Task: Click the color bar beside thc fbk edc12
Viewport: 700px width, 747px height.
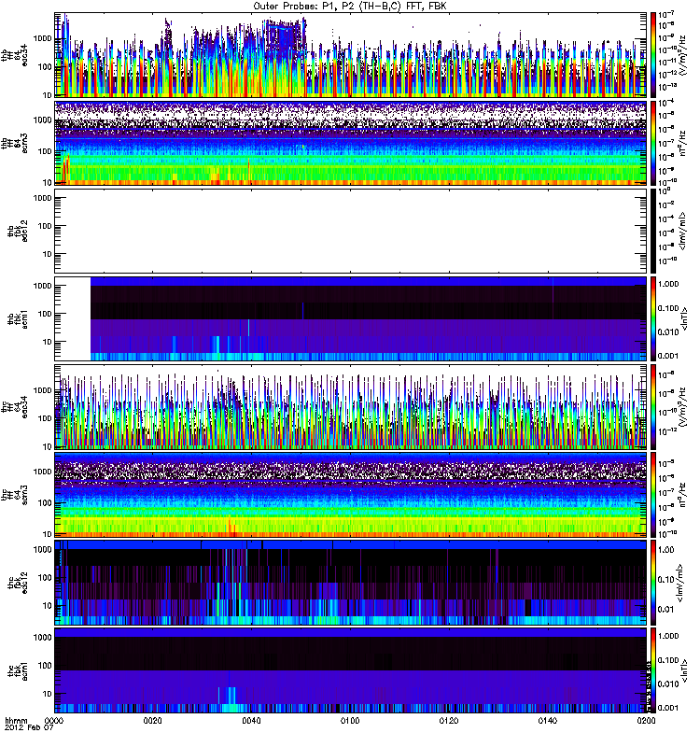Action: pos(653,583)
